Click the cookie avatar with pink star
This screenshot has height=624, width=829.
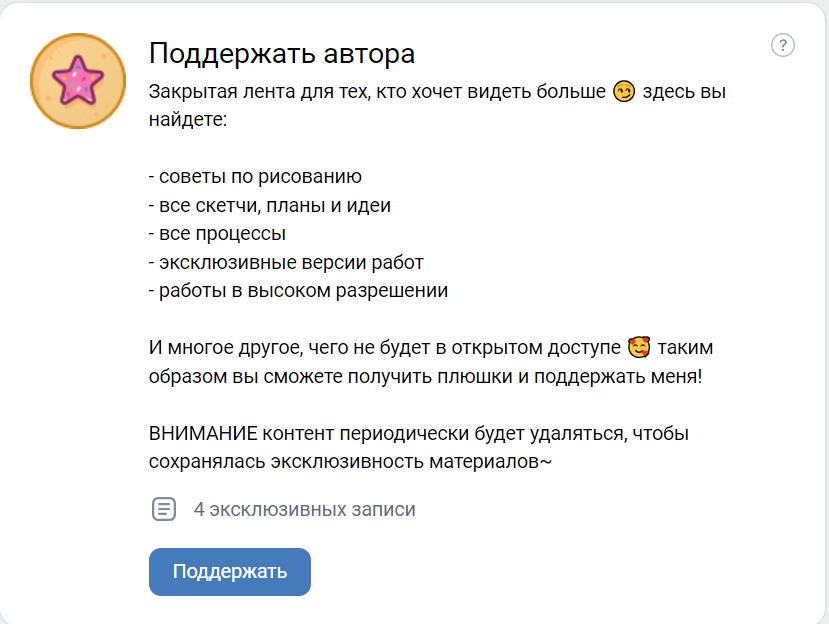78,81
